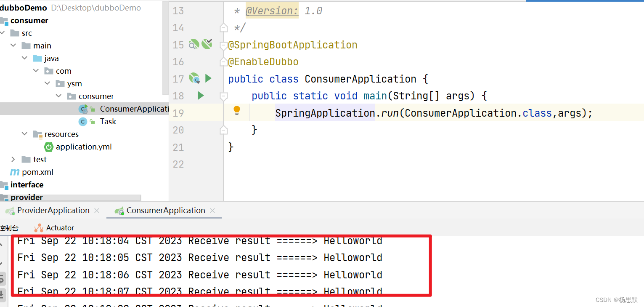Select the src folder label
Screen dimensions: 644x307
(x=27, y=33)
